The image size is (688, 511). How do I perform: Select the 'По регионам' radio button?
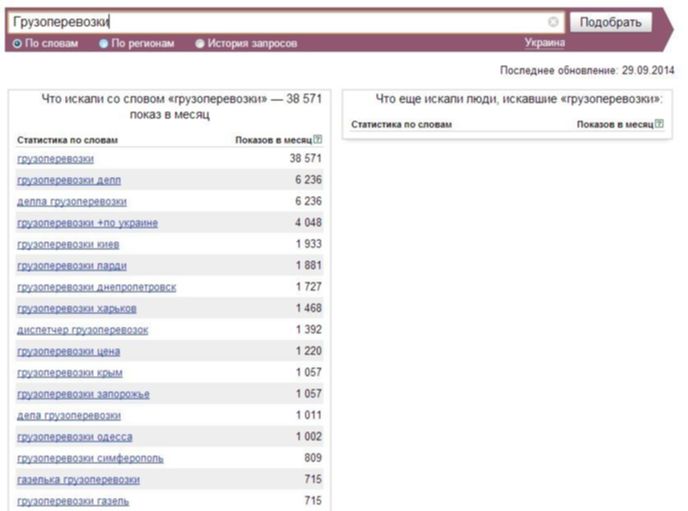(x=103, y=43)
